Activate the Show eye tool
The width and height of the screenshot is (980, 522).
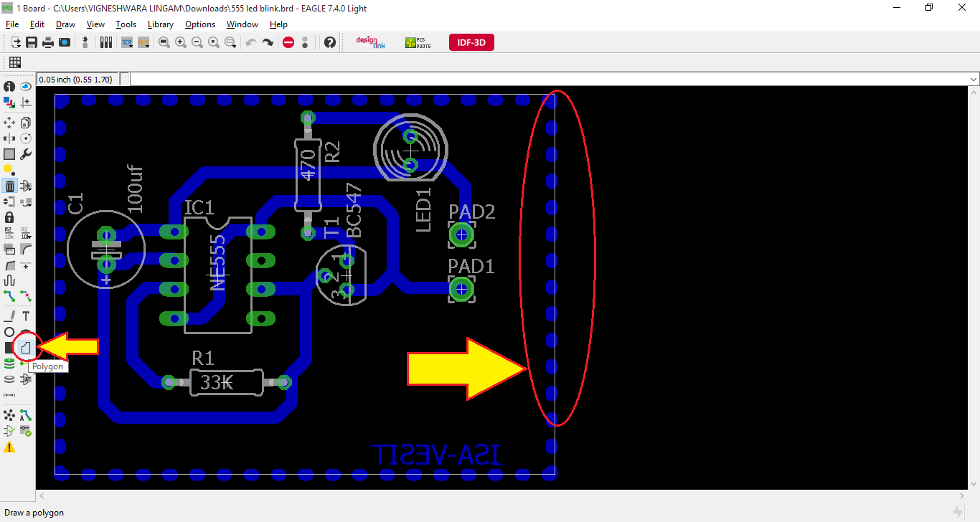(26, 86)
